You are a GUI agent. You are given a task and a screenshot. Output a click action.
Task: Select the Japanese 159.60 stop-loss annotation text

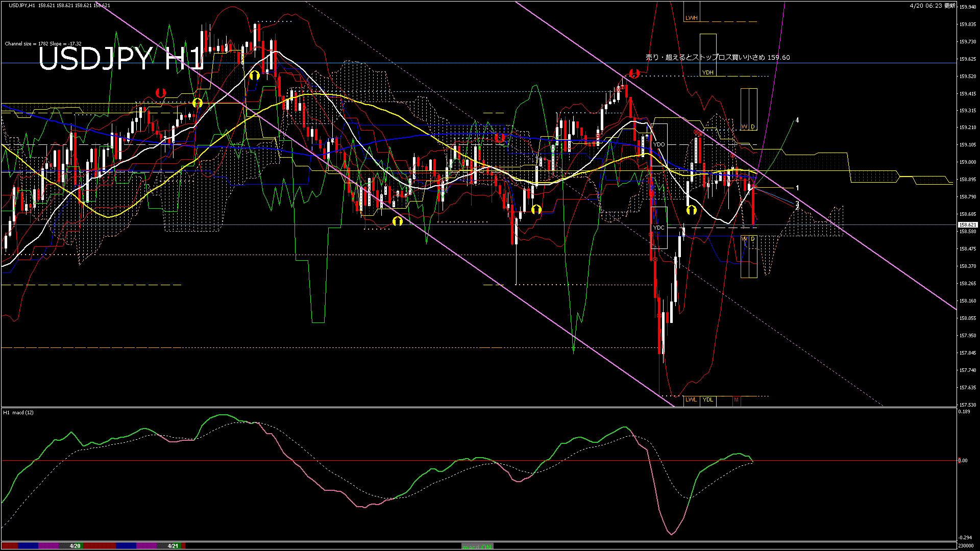718,58
